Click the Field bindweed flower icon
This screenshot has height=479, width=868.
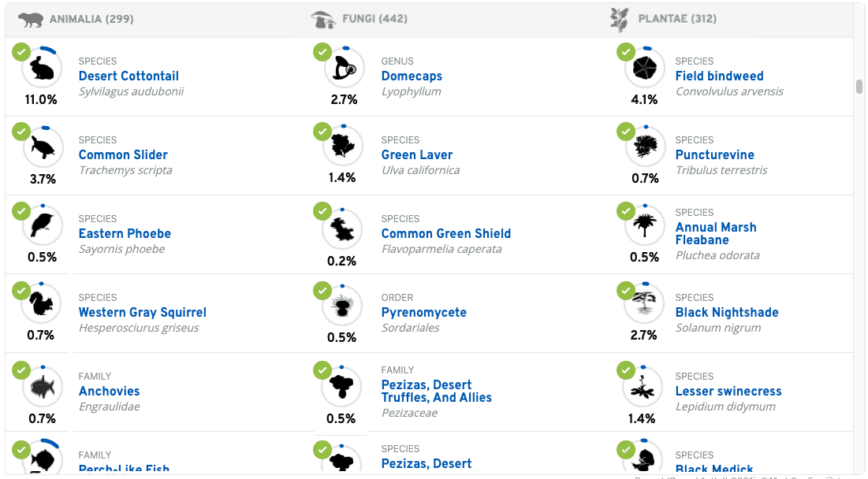click(645, 69)
